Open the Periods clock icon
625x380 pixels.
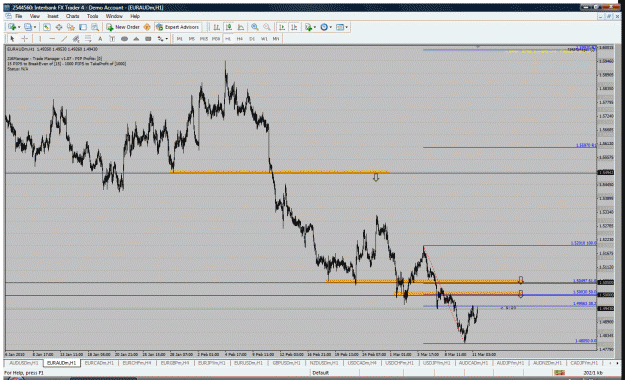click(x=324, y=27)
